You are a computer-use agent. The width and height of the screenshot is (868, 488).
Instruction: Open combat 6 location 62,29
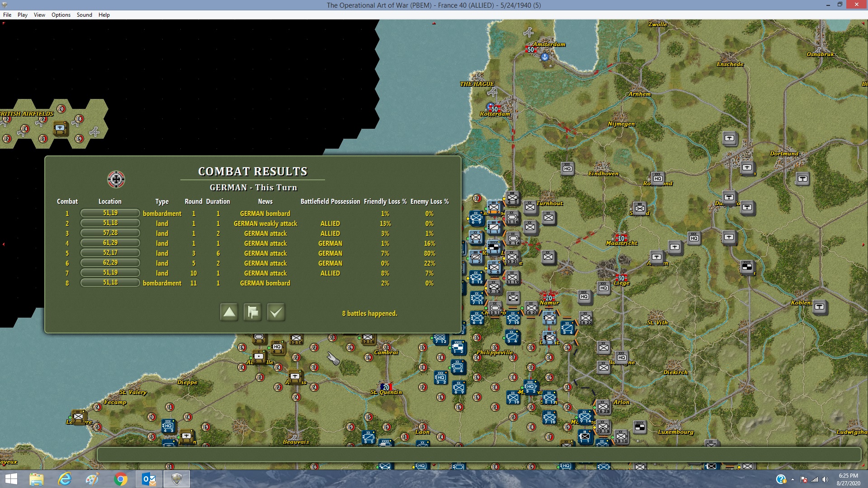click(110, 263)
